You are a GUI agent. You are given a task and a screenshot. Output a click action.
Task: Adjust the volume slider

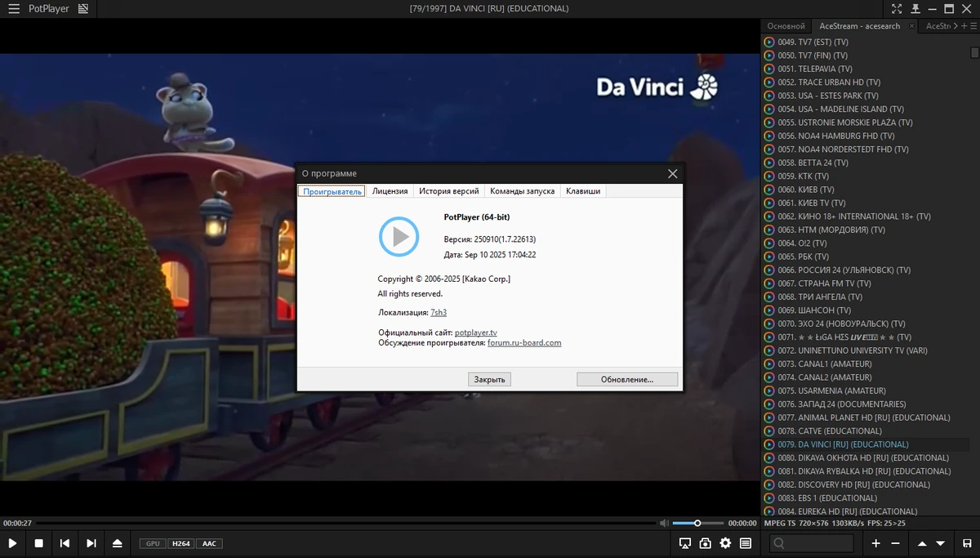(x=698, y=523)
